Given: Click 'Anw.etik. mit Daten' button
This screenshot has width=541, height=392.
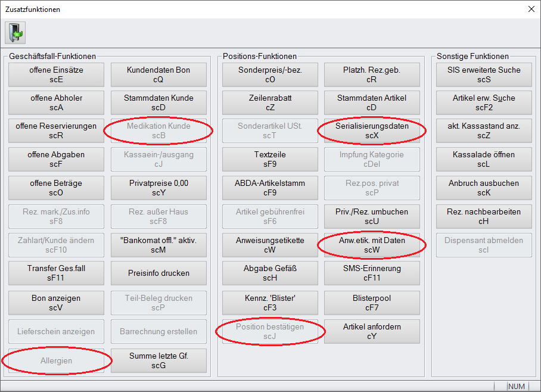Looking at the screenshot, I should [x=372, y=245].
